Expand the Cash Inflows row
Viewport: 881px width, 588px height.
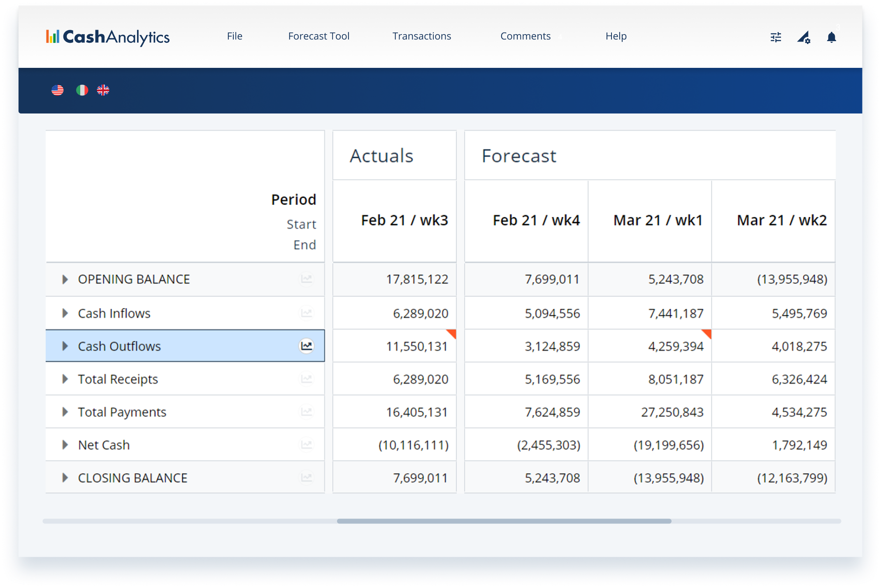coord(65,313)
